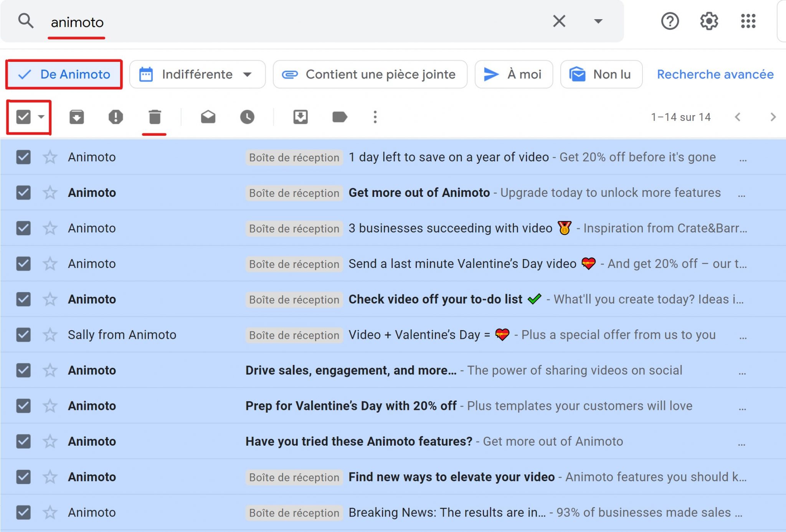This screenshot has height=532, width=786.
Task: Open the Labels tag icon
Action: pos(340,117)
